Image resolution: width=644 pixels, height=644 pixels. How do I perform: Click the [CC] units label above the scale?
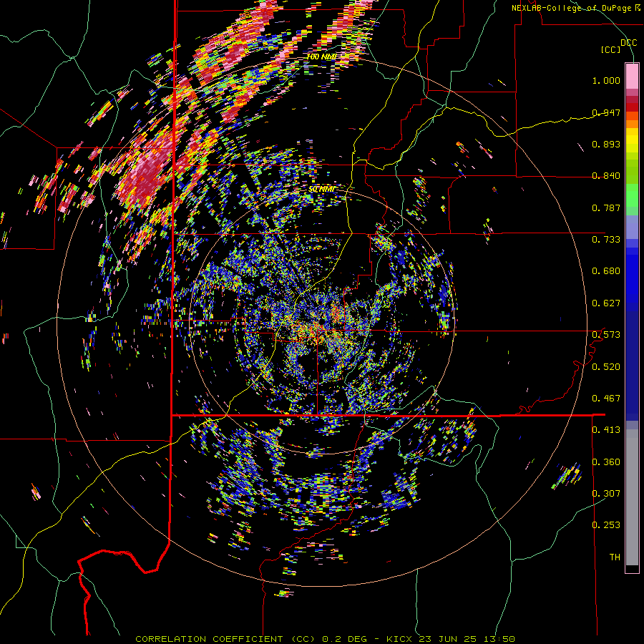(x=610, y=49)
